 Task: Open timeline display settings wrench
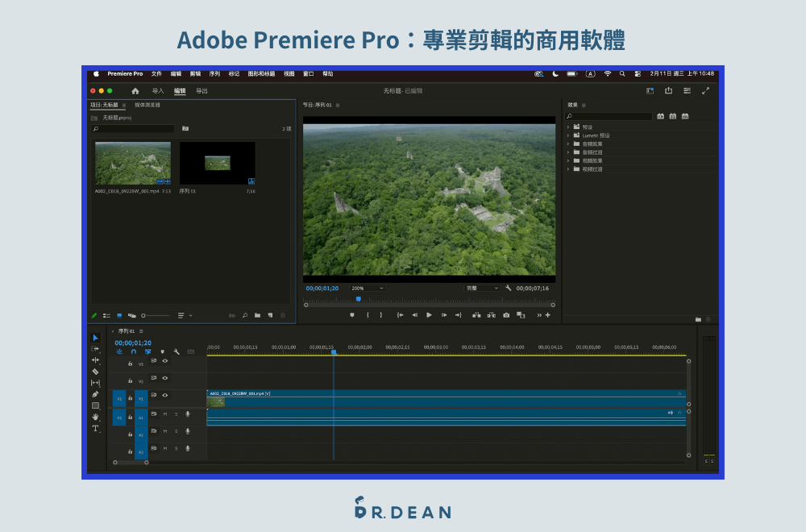coord(177,352)
